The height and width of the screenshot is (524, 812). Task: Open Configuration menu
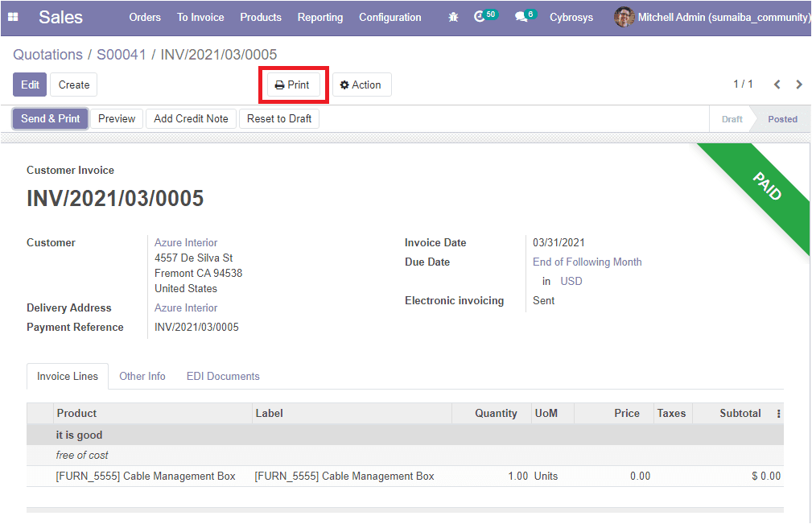point(390,17)
